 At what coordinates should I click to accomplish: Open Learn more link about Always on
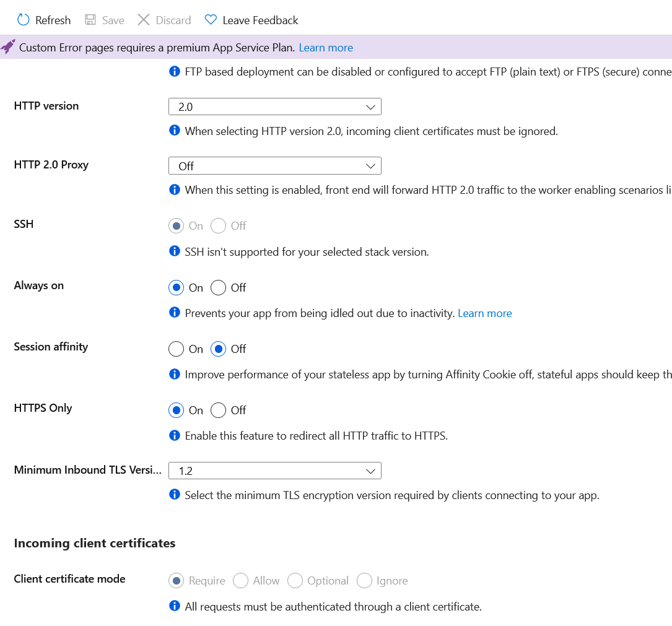pyautogui.click(x=485, y=313)
